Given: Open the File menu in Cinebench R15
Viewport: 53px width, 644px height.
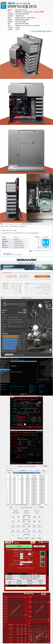Looking at the screenshot, I should (x=2, y=300).
